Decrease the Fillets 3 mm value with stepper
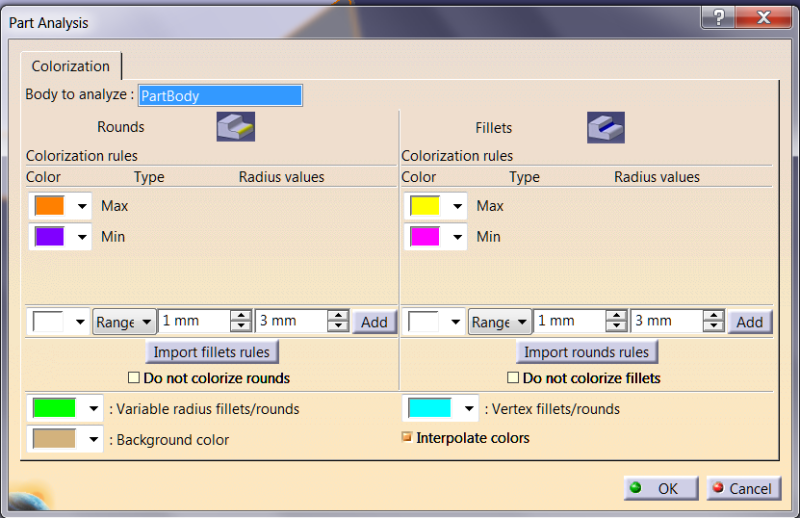Viewport: 800px width, 518px height. [713, 326]
